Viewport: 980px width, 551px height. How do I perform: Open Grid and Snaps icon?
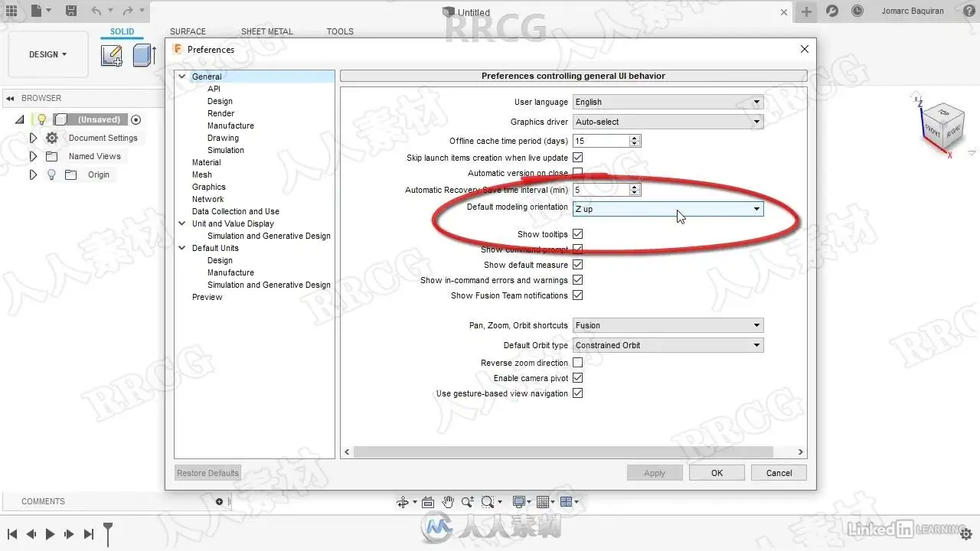pyautogui.click(x=543, y=502)
